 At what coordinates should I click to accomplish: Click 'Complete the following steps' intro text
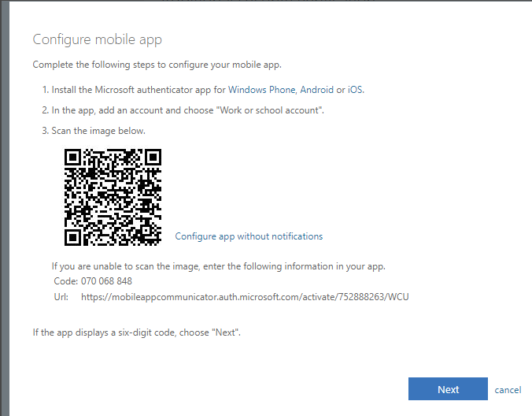pos(157,65)
